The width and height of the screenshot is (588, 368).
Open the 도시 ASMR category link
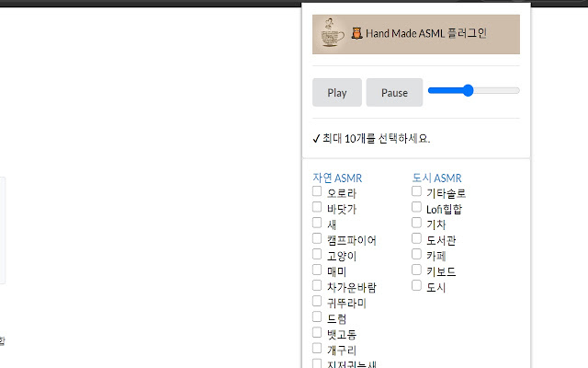pyautogui.click(x=436, y=178)
